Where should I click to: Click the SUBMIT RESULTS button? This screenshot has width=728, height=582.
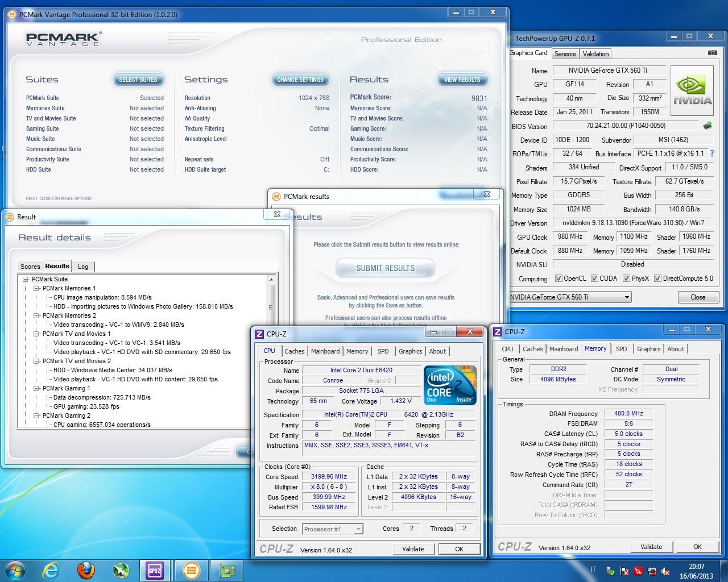click(385, 268)
